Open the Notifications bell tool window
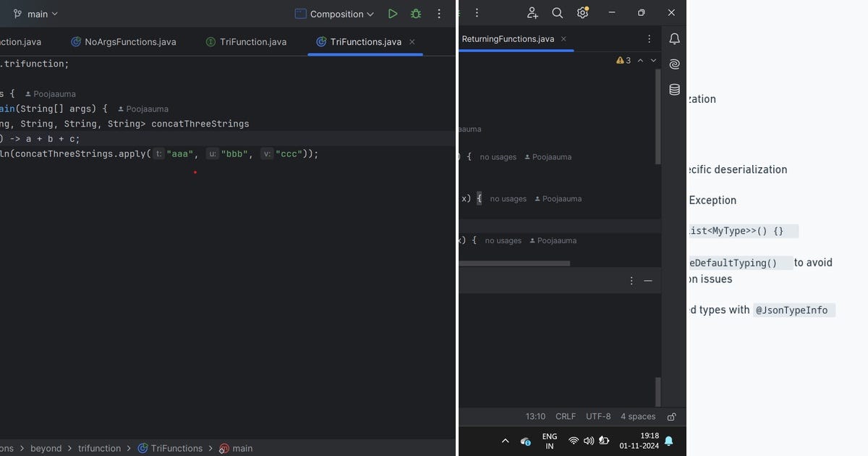Image resolution: width=868 pixels, height=456 pixels. click(674, 39)
